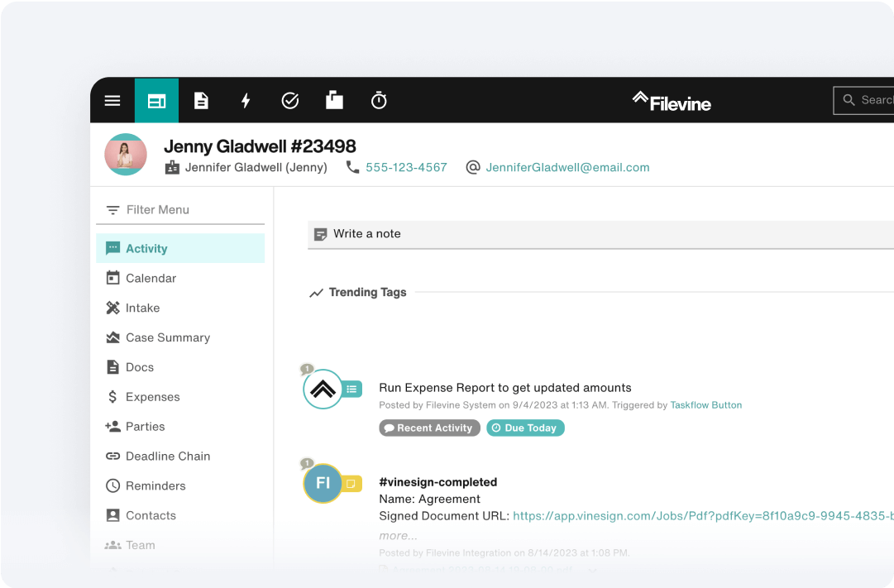This screenshot has width=894, height=588.
Task: Click JenniferGladwell@email.com email link
Action: 567,167
